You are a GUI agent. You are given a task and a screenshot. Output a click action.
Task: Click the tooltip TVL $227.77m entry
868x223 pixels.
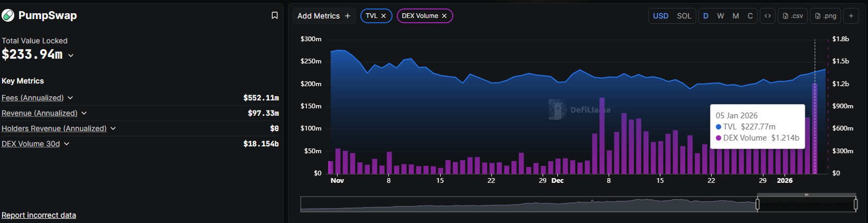click(x=745, y=127)
